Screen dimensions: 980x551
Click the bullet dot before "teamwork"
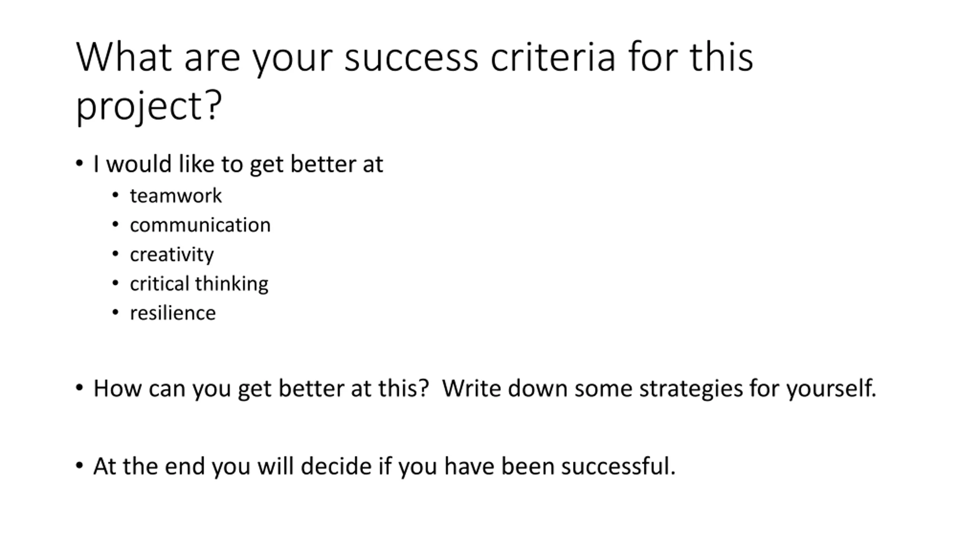click(x=115, y=196)
